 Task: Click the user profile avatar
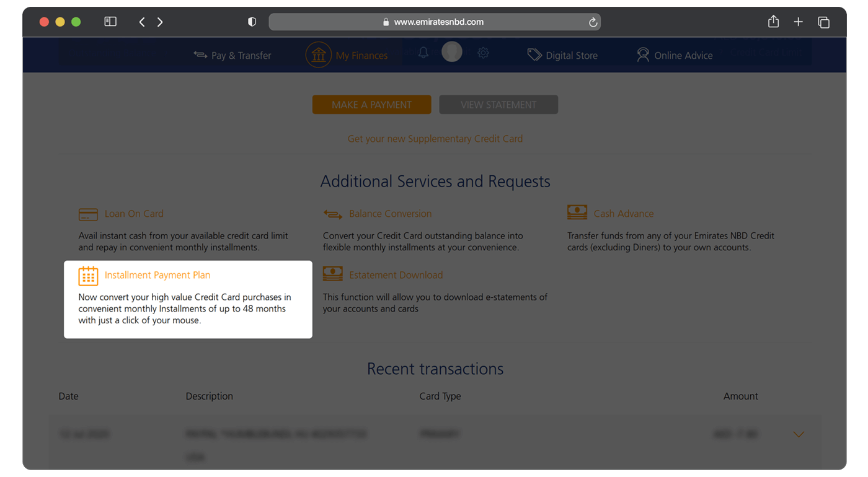pyautogui.click(x=452, y=51)
